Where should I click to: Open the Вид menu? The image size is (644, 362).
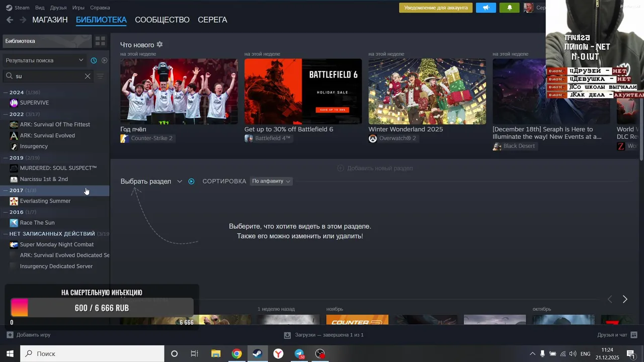pyautogui.click(x=40, y=8)
